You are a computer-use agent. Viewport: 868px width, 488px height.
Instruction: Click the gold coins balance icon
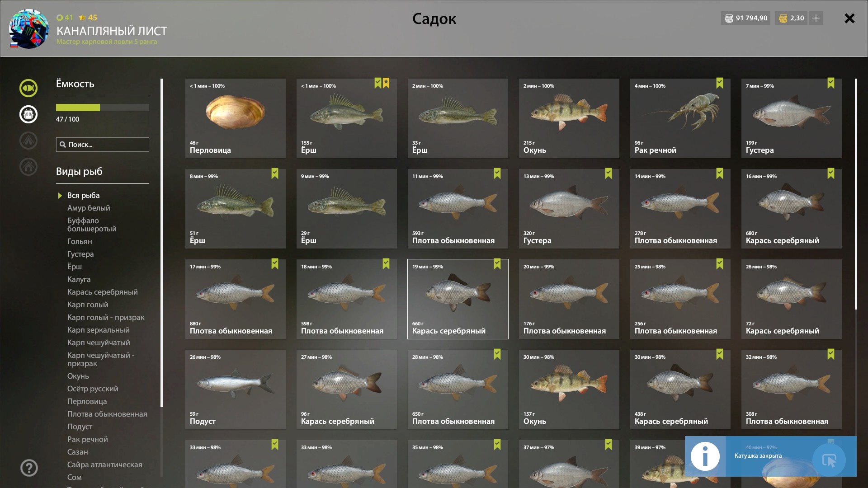click(783, 18)
